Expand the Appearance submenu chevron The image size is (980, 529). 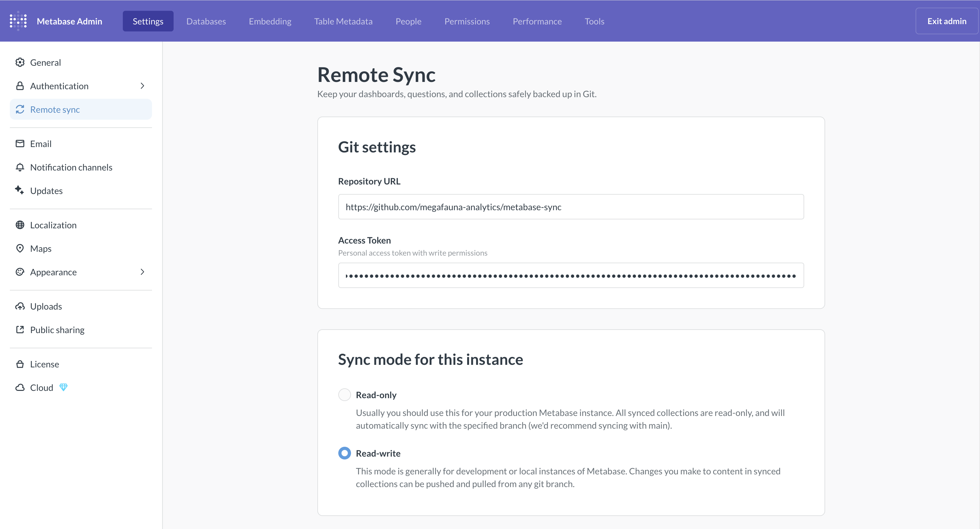142,272
